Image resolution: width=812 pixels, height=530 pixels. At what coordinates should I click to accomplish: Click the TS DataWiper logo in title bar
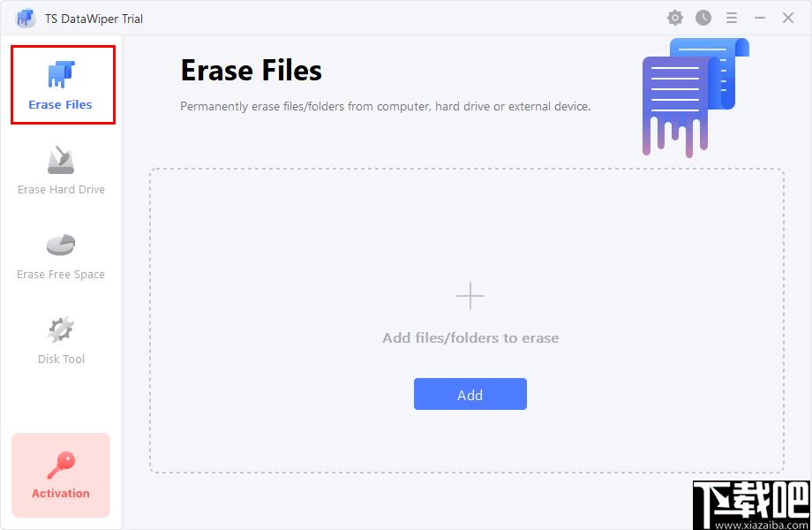(x=26, y=19)
